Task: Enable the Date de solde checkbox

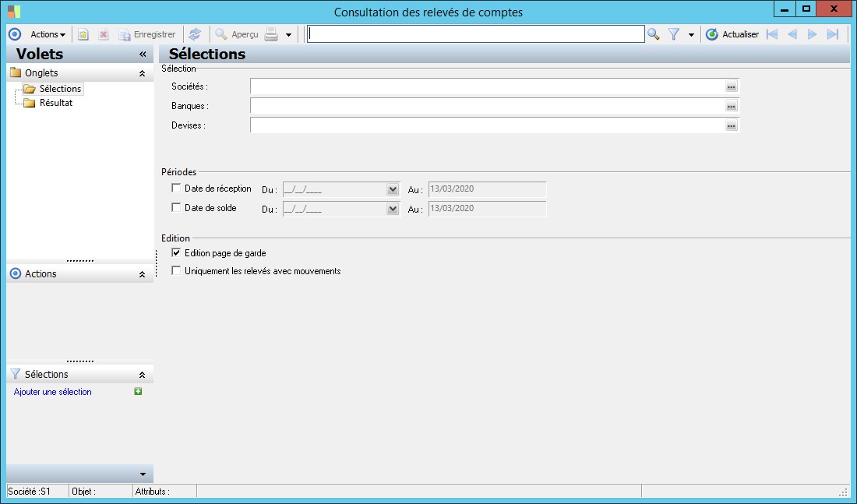Action: [176, 208]
